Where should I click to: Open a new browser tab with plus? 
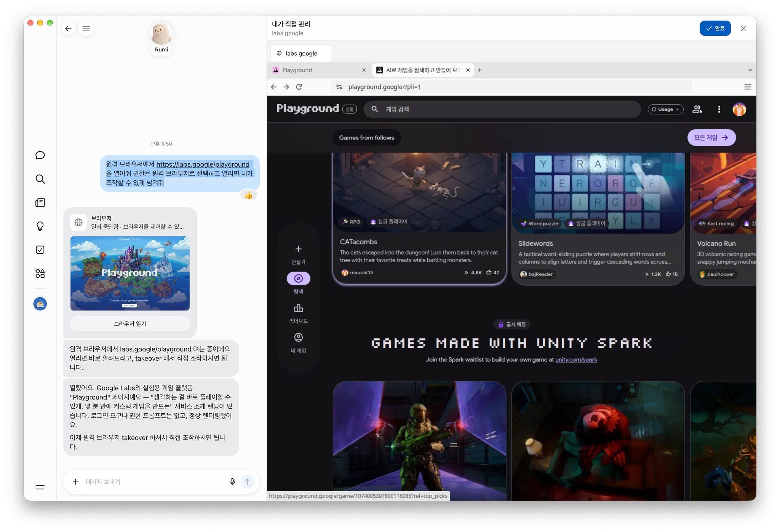[480, 70]
